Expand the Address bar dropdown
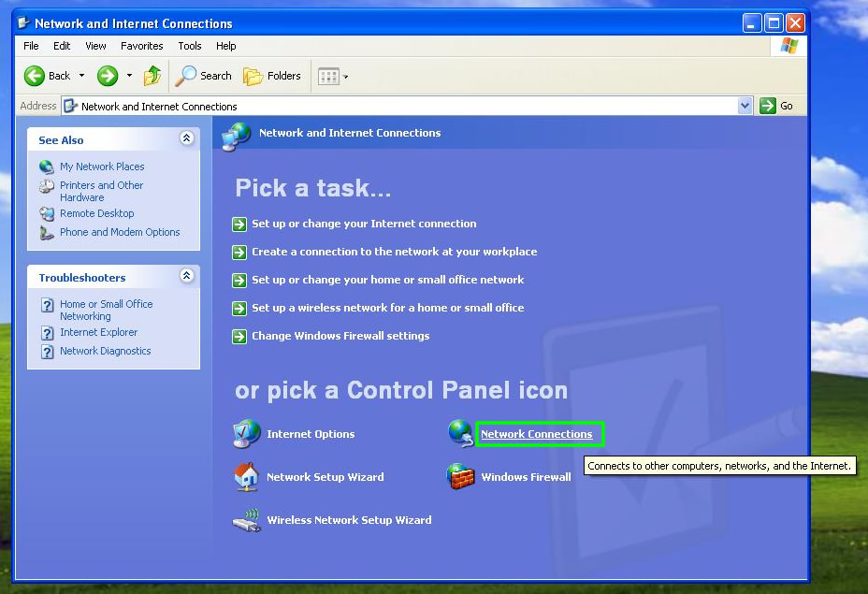Image resolution: width=868 pixels, height=594 pixels. [x=745, y=106]
